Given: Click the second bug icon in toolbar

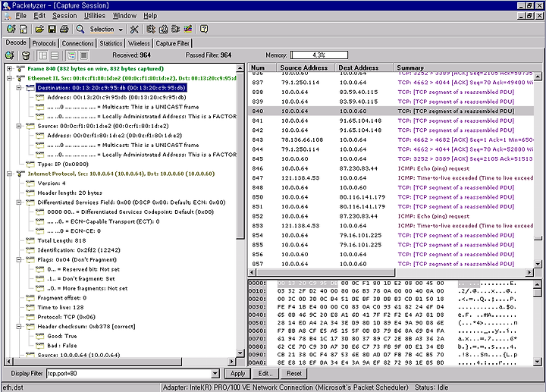Looking at the screenshot, I should 163,30.
